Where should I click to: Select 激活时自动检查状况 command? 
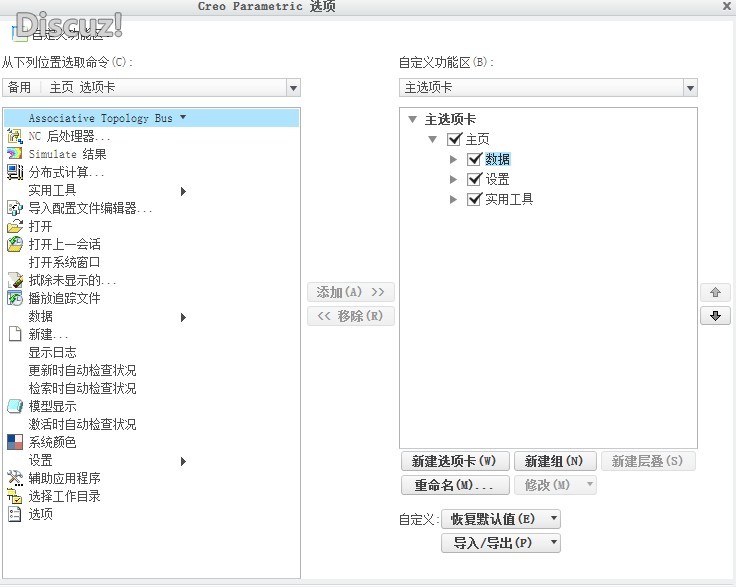83,424
